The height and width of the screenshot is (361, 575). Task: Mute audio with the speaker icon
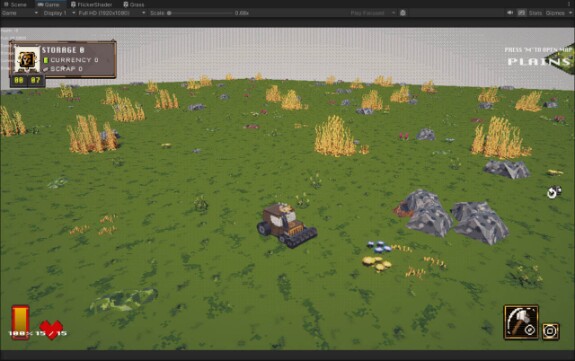(510, 13)
